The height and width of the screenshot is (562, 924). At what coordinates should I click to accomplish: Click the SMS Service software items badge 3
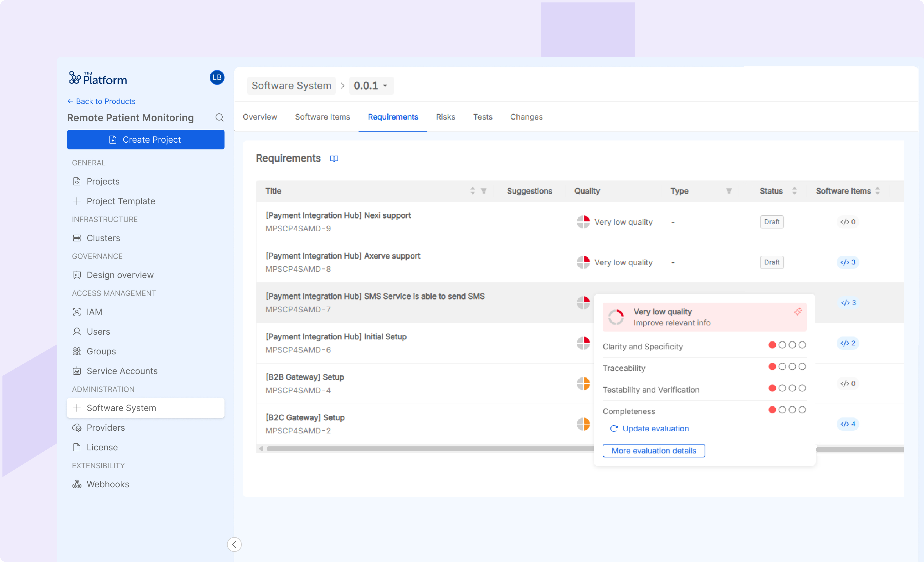point(849,303)
